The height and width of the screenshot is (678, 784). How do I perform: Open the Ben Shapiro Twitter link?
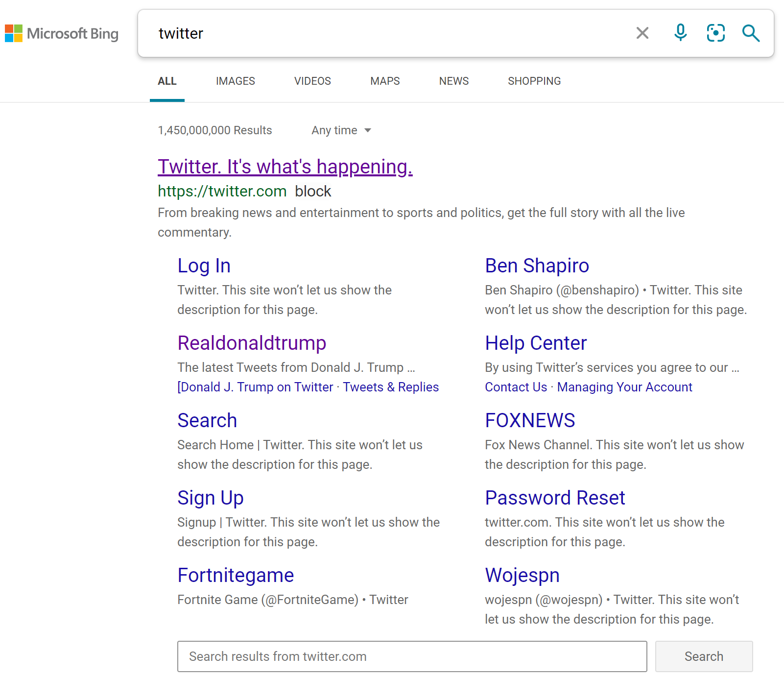pos(536,266)
